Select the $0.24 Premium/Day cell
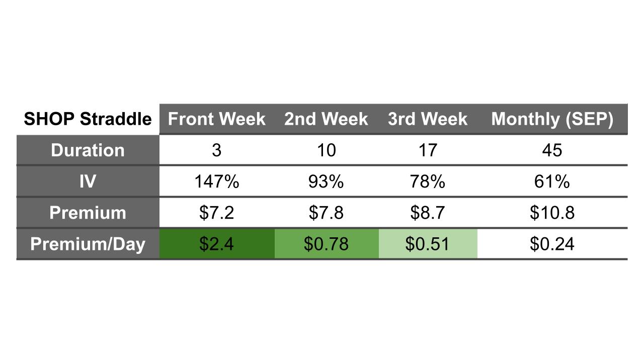Screen dimensions: 644x362 (552, 244)
